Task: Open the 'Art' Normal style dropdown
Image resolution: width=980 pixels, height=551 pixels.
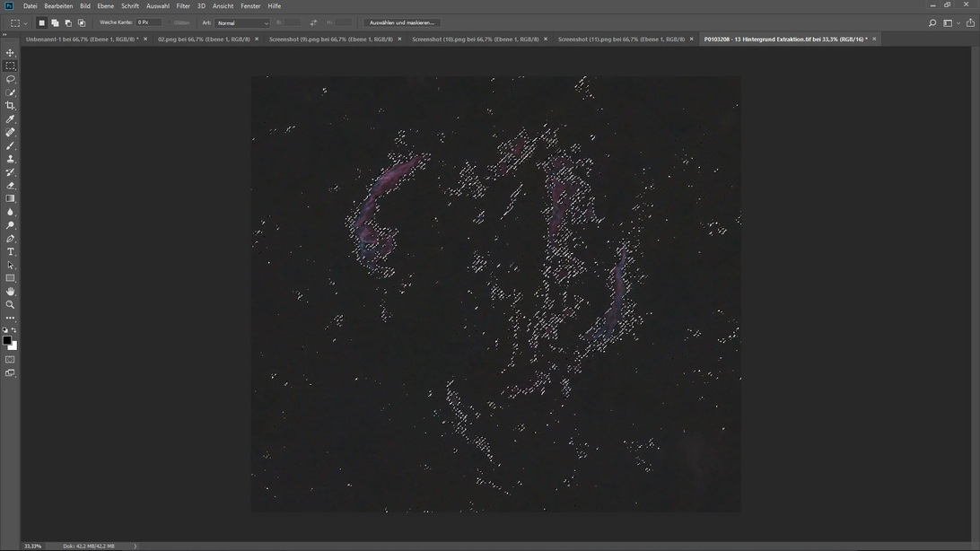Action: (x=241, y=22)
